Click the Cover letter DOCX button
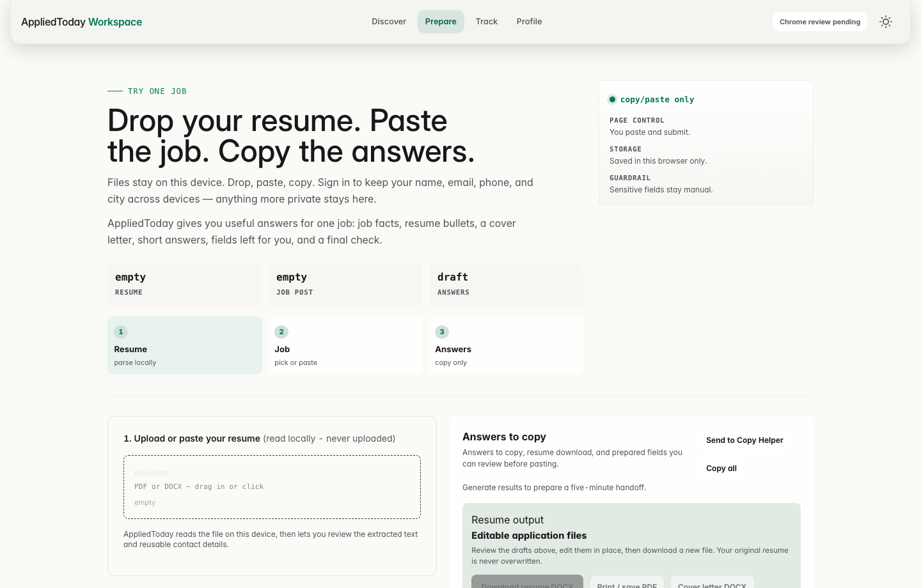The width and height of the screenshot is (921, 588). point(712,582)
